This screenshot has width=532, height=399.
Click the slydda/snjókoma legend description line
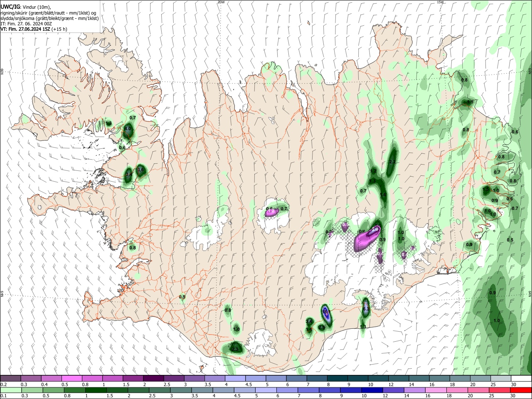(49, 18)
